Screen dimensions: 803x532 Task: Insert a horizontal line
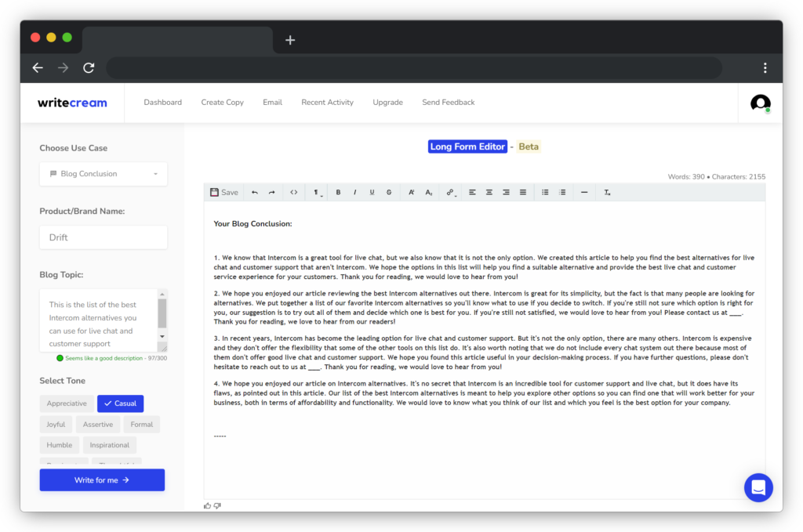pos(584,192)
